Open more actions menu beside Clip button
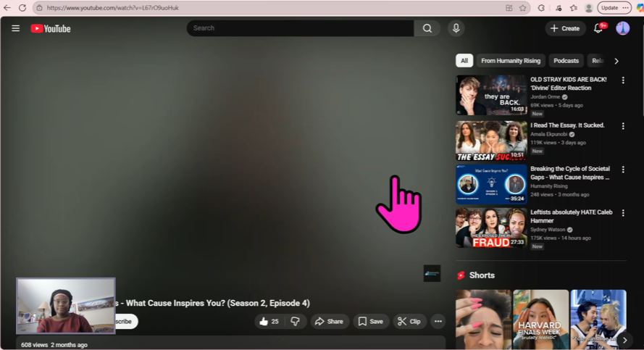The width and height of the screenshot is (644, 350). [438, 321]
